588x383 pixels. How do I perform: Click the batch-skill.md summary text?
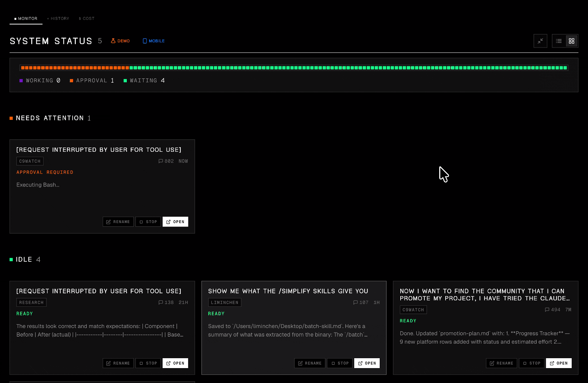(x=288, y=331)
